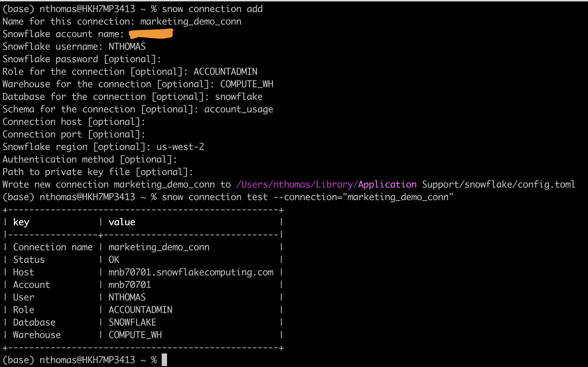Viewport: 588px width, 367px height.
Task: Click the mnb70701.snowflakecomputing.com host value
Action: point(191,272)
